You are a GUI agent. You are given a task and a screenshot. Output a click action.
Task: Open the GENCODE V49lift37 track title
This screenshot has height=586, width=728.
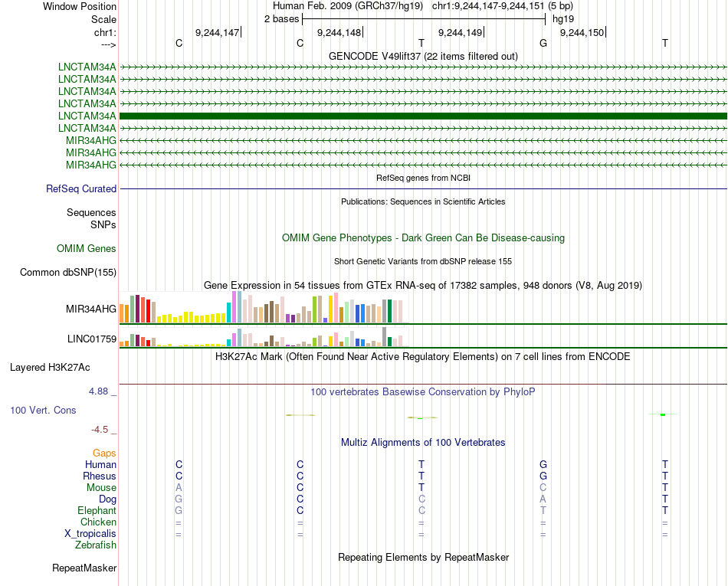click(x=423, y=56)
